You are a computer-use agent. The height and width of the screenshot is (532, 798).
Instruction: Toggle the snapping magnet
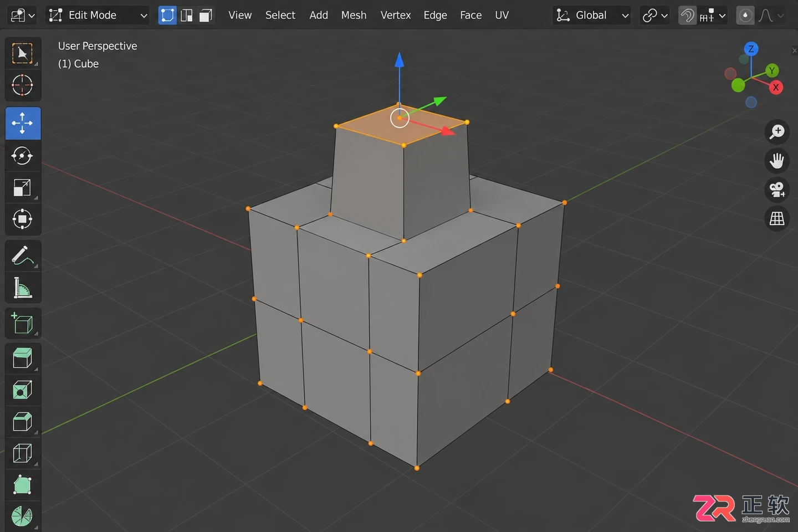coord(688,16)
